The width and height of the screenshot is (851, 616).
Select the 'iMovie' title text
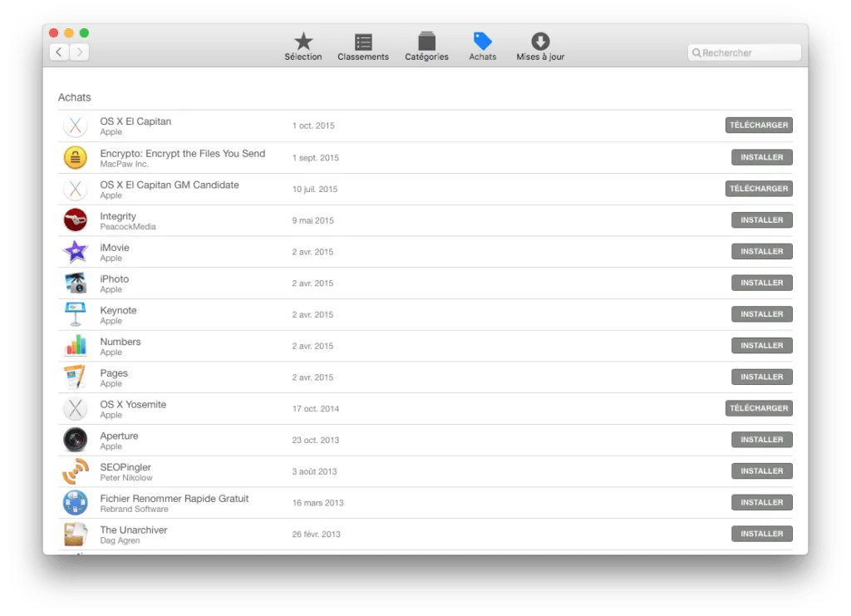(x=115, y=248)
